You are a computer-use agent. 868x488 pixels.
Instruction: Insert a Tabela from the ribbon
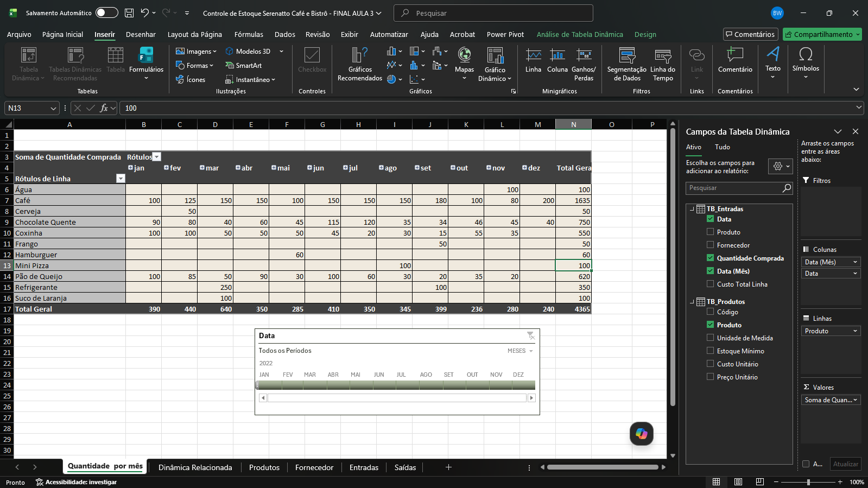pos(116,60)
